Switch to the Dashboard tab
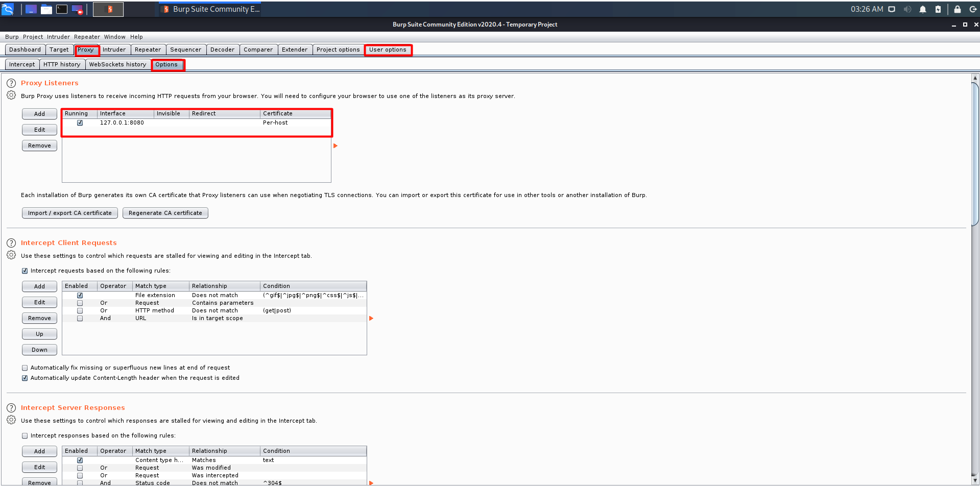 (25, 50)
